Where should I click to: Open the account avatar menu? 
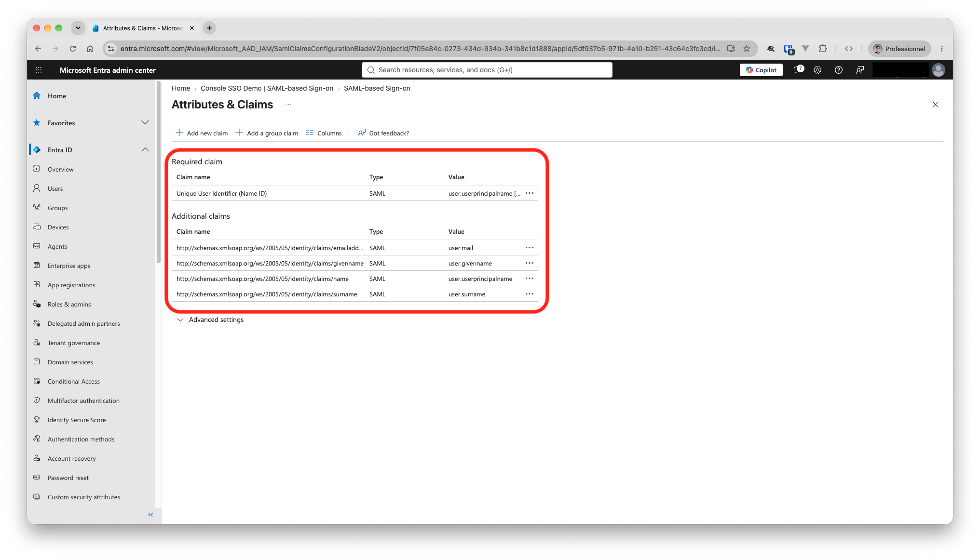click(938, 70)
